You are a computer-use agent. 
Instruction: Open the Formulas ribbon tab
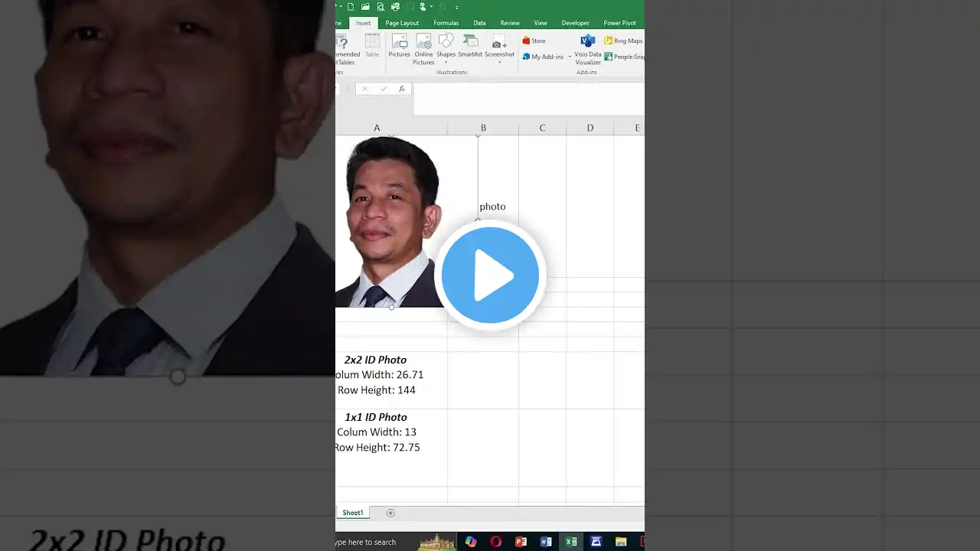pyautogui.click(x=446, y=23)
